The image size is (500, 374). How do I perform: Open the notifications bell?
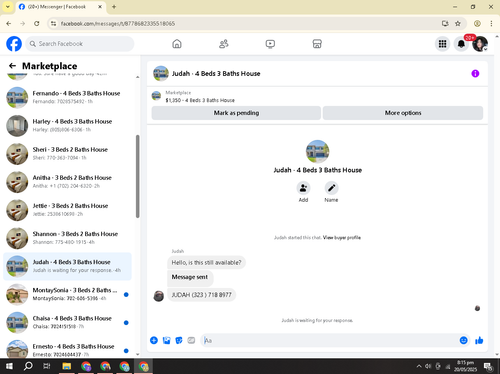tap(461, 44)
